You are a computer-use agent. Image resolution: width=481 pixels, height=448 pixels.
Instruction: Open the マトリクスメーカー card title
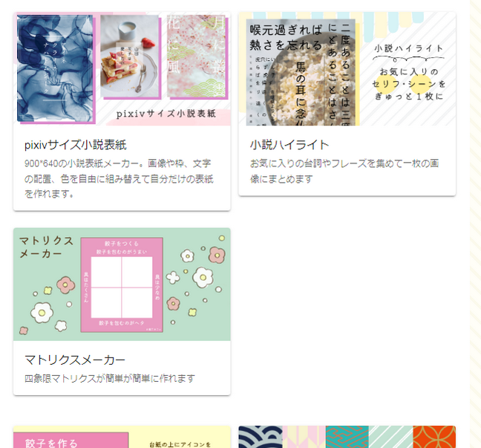75,360
